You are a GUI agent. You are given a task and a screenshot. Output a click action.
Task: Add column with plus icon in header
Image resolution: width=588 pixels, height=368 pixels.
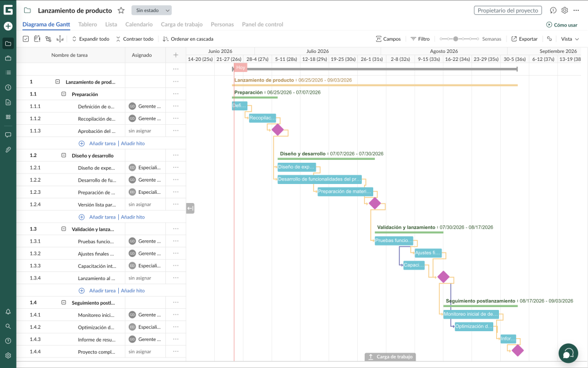coord(176,55)
